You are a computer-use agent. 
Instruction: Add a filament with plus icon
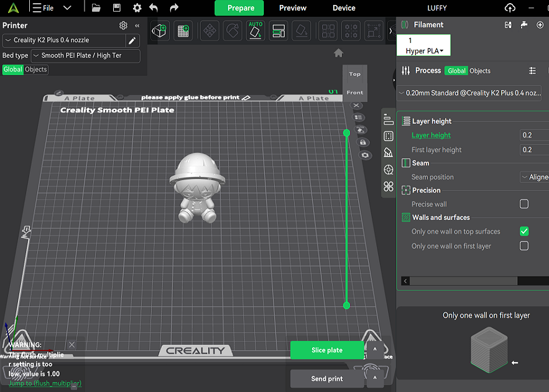point(540,25)
